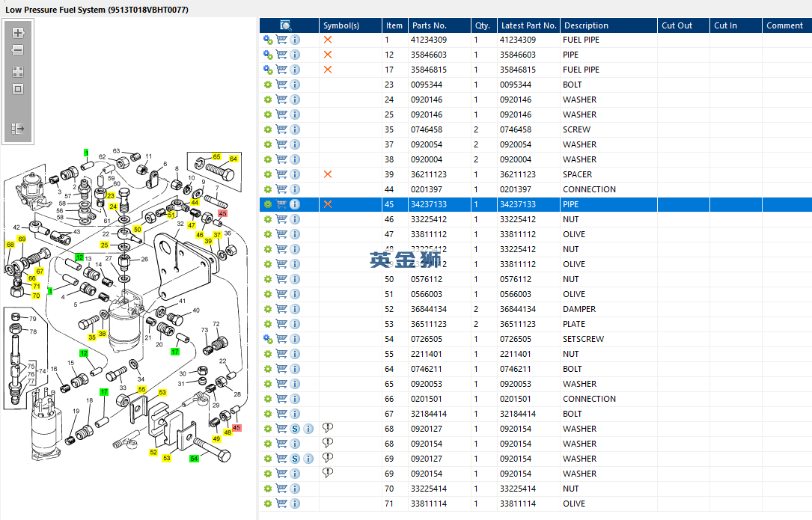Click the orange X symbol for item 39 SPACER

[x=327, y=174]
